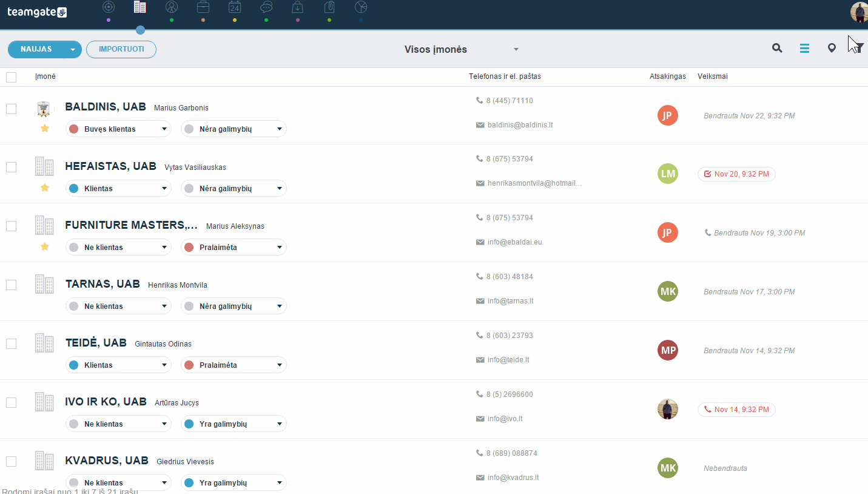Open Klientas status dropdown for HEFAISTAS
Image resolution: width=868 pixels, height=494 pixels.
[118, 189]
